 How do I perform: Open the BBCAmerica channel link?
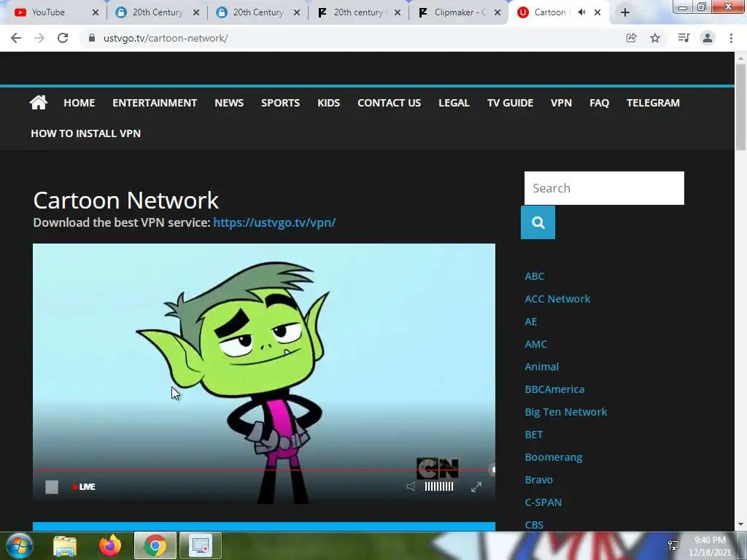pyautogui.click(x=554, y=389)
